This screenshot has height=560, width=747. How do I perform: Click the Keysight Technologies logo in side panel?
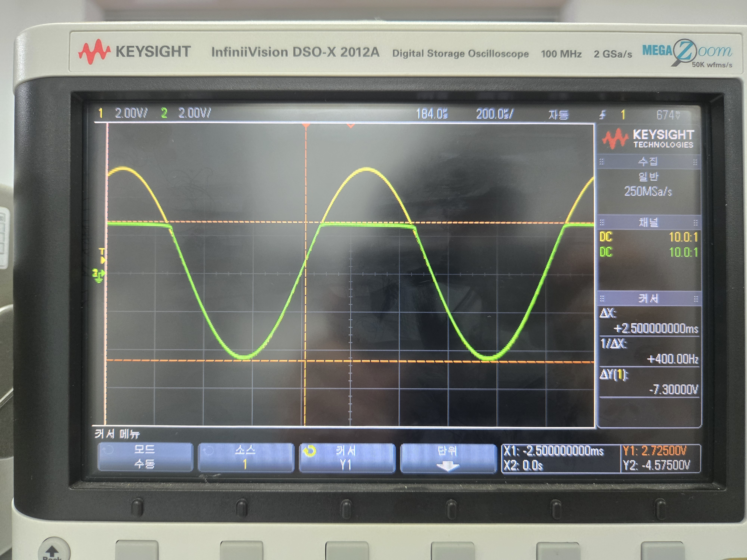pos(648,138)
